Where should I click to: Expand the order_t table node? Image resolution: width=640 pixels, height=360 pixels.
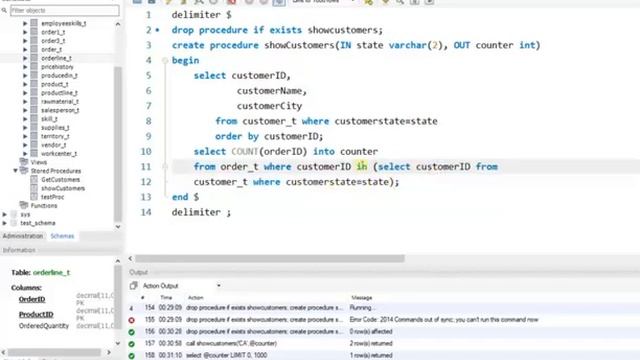pos(25,49)
